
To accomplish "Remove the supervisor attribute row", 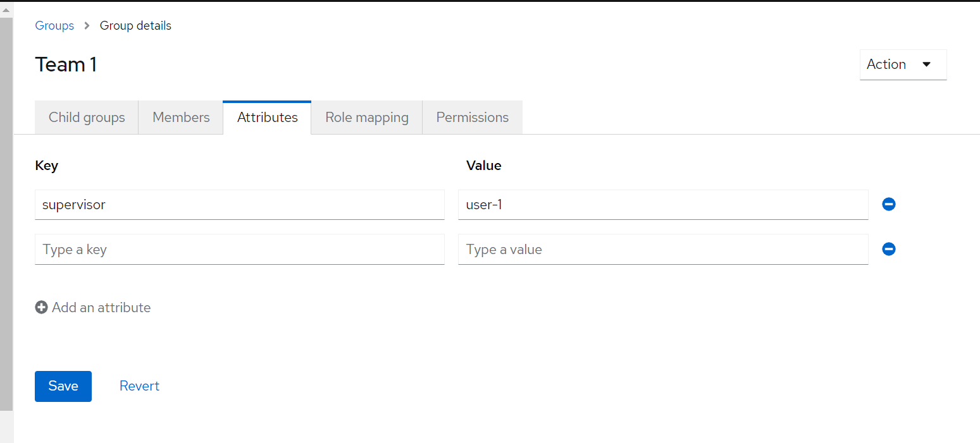I will [889, 205].
